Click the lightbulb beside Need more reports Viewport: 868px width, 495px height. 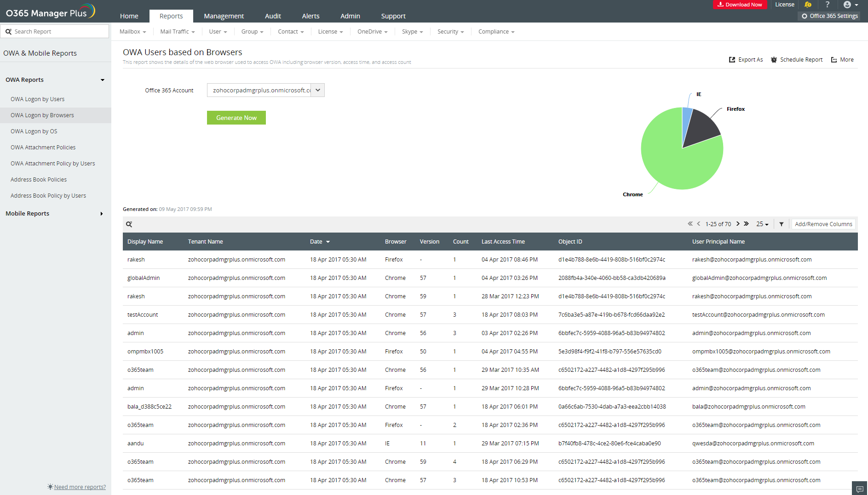click(50, 487)
